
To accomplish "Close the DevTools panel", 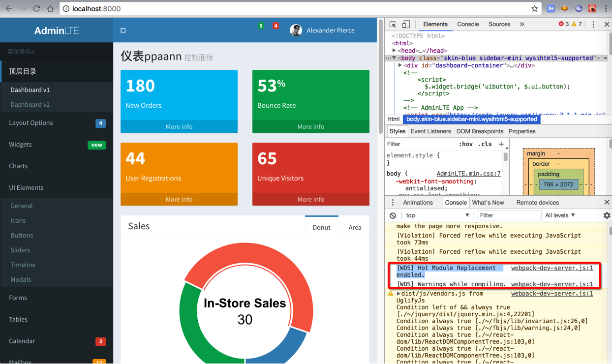I will (607, 24).
